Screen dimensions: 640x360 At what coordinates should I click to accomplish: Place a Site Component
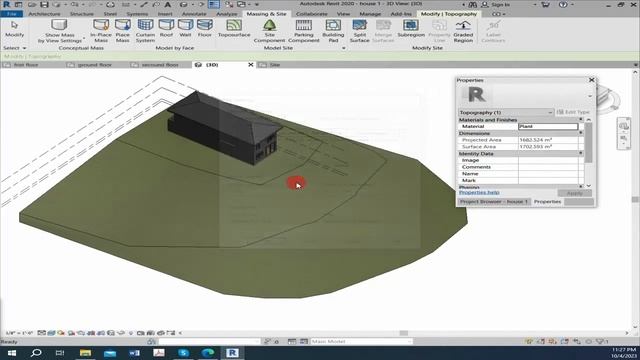(x=269, y=31)
